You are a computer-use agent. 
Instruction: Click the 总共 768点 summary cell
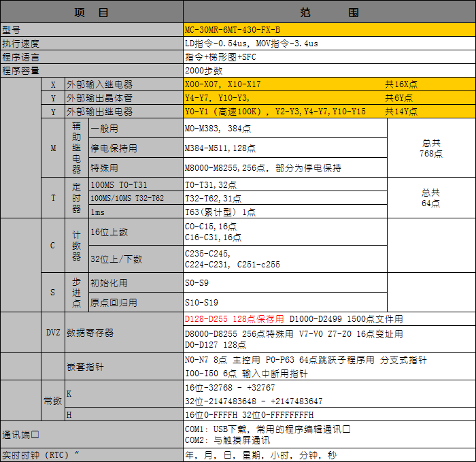click(431, 148)
